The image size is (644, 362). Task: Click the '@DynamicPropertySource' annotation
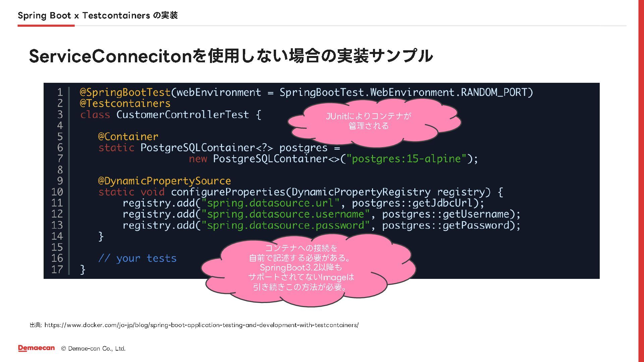[164, 181]
